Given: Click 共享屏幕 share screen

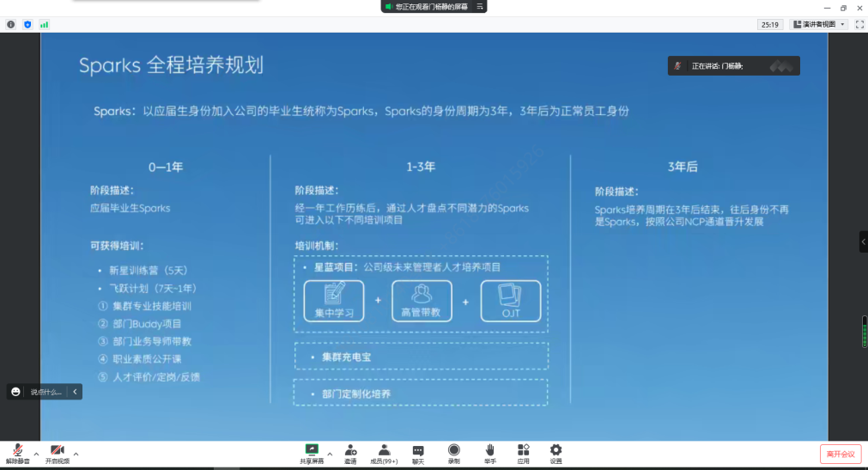Looking at the screenshot, I should (312, 454).
